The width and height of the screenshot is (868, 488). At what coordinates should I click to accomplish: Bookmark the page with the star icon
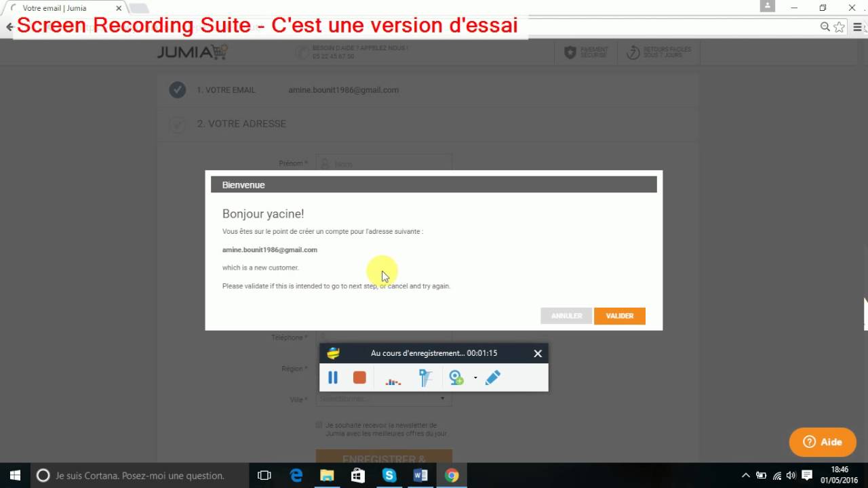click(840, 27)
